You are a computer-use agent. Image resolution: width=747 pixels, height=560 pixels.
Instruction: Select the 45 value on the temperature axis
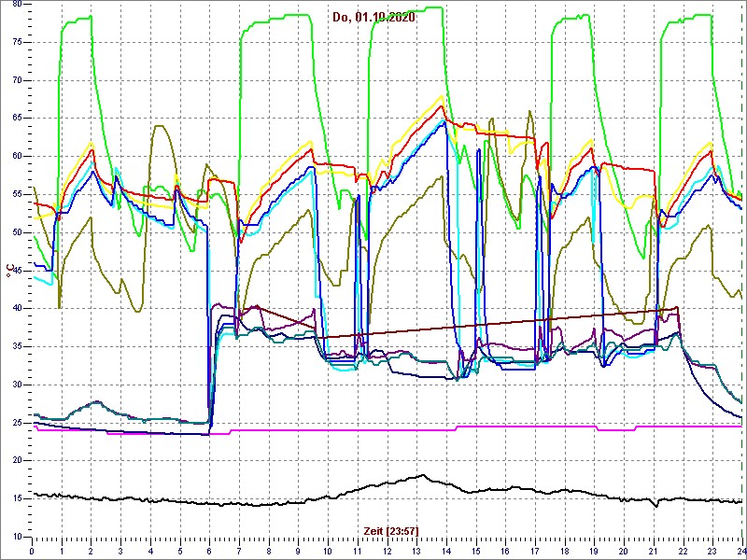click(16, 271)
